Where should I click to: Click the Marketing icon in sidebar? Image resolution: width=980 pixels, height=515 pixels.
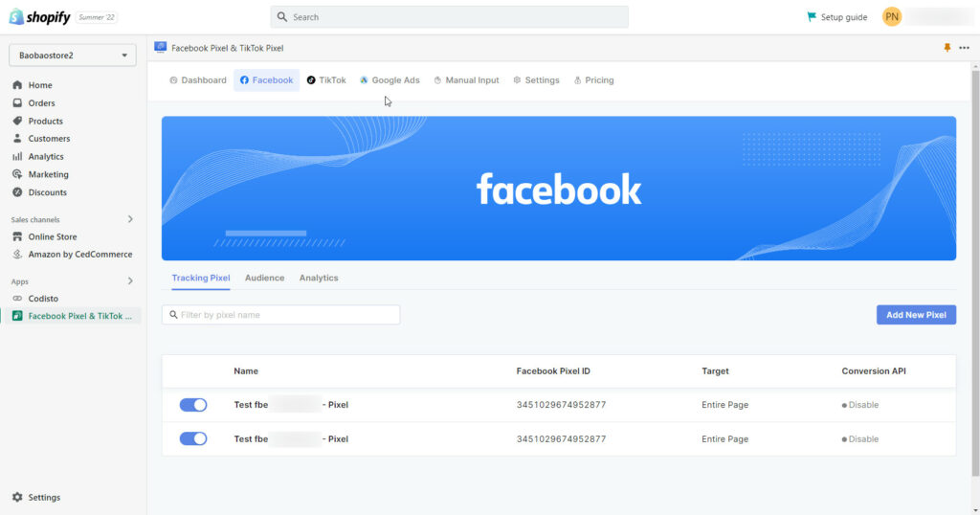(17, 174)
